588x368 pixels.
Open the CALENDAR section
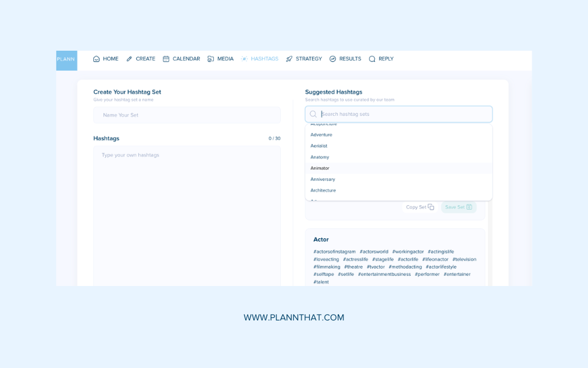coord(181,59)
